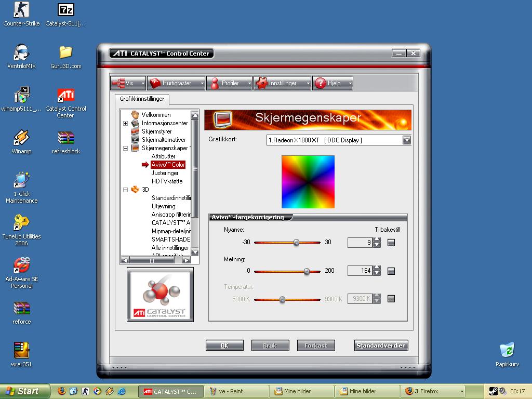Image resolution: width=532 pixels, height=399 pixels.
Task: Select Alle innstillinger in the tree
Action: tap(170, 248)
